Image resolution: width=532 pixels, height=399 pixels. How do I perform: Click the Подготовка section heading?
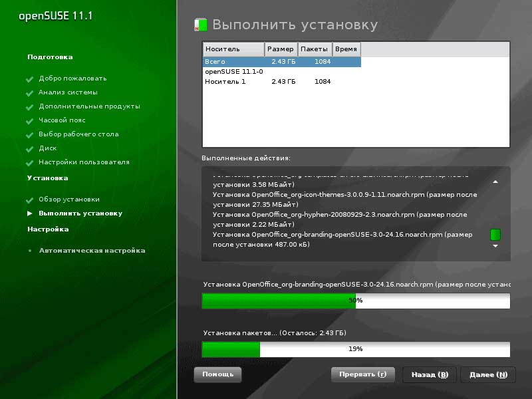coord(50,57)
